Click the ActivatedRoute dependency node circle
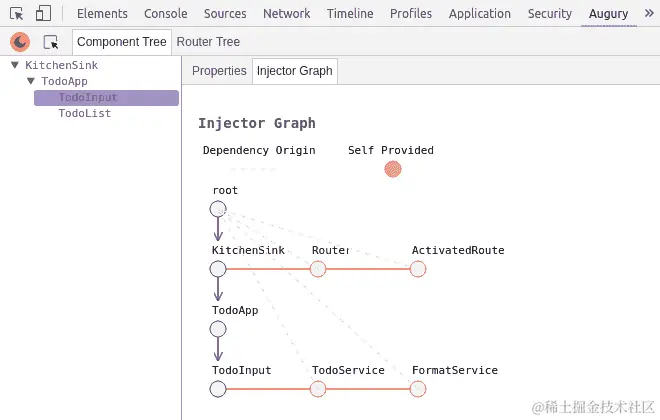 (x=418, y=269)
